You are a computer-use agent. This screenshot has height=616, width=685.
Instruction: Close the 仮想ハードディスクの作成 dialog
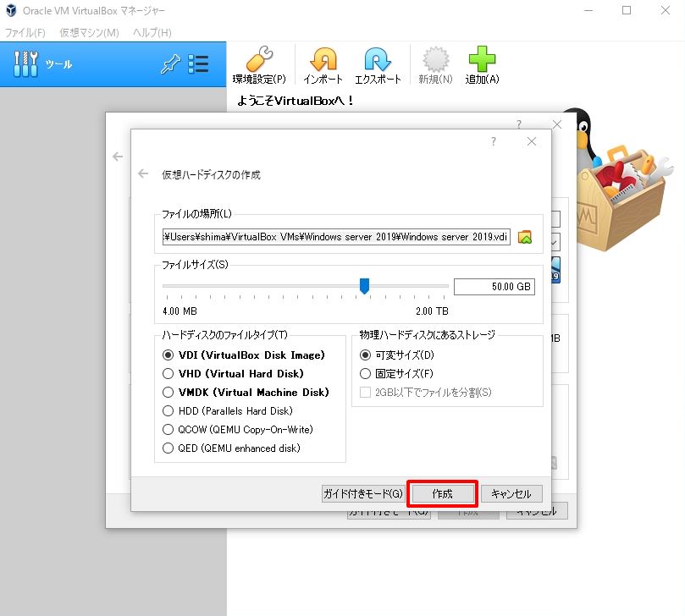[531, 141]
